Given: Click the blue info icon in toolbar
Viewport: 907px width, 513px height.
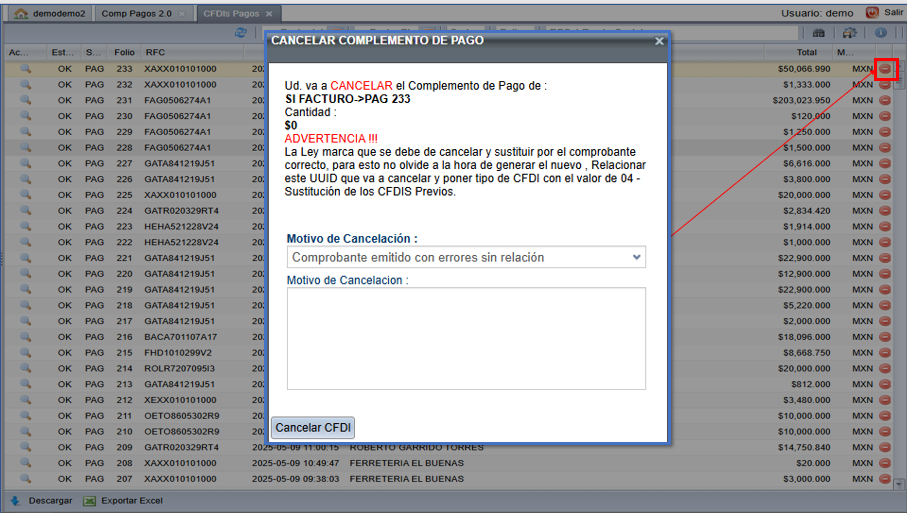Looking at the screenshot, I should (x=881, y=33).
